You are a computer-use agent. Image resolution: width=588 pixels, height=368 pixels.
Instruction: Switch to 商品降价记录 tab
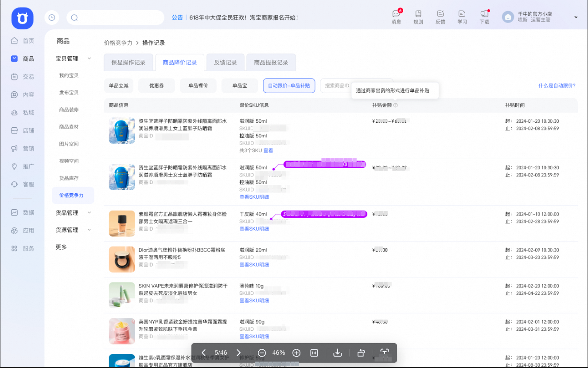(x=180, y=63)
